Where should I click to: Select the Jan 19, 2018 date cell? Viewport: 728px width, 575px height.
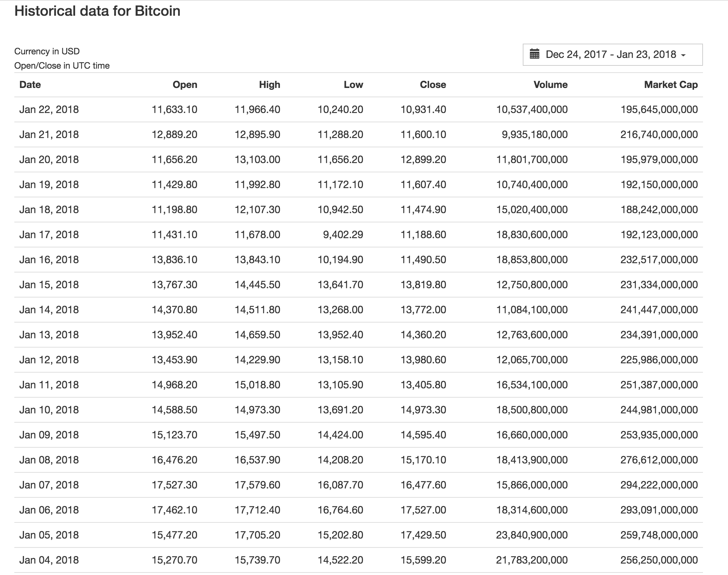click(49, 185)
